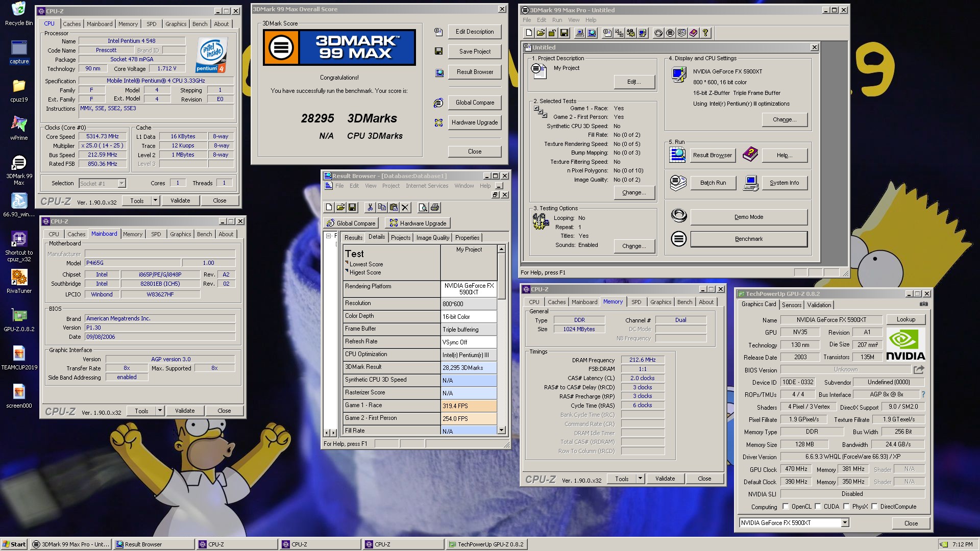The width and height of the screenshot is (980, 551).
Task: Toggle CUDA checkbox in GPU-Z
Action: click(x=818, y=507)
